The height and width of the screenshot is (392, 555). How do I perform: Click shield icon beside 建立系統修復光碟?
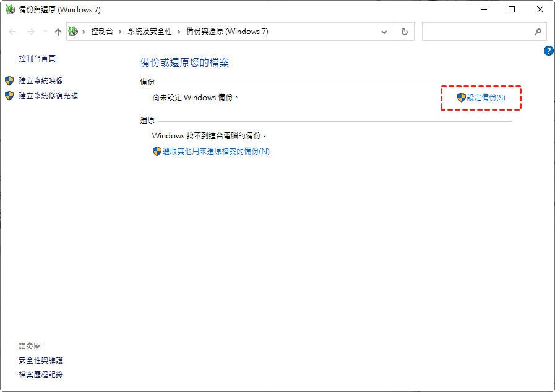tap(9, 95)
